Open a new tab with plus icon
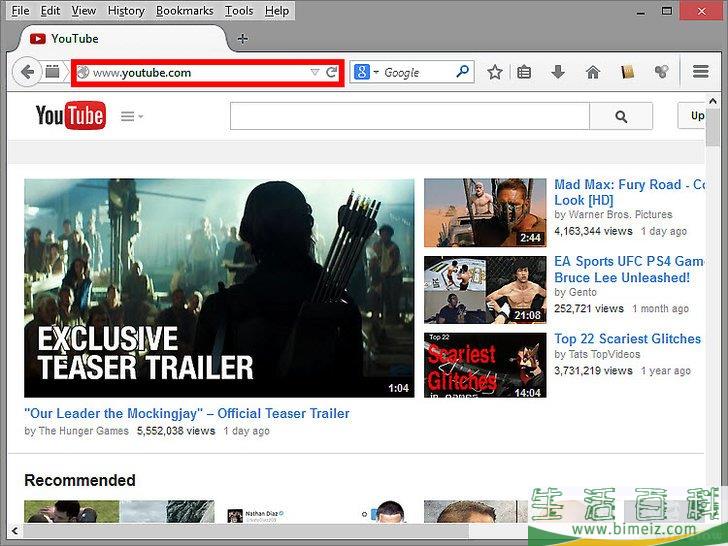The width and height of the screenshot is (728, 546). click(x=242, y=39)
